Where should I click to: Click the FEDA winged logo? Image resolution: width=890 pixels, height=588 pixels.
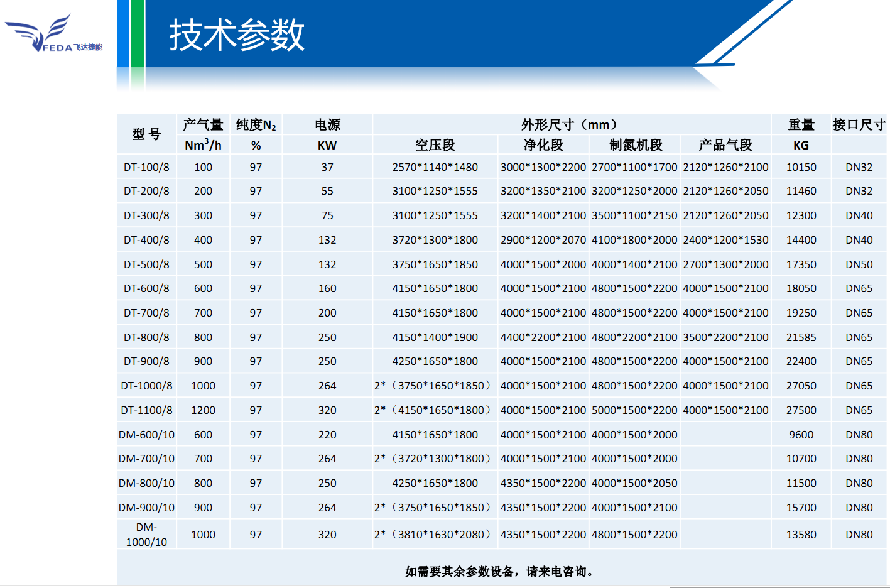(53, 35)
